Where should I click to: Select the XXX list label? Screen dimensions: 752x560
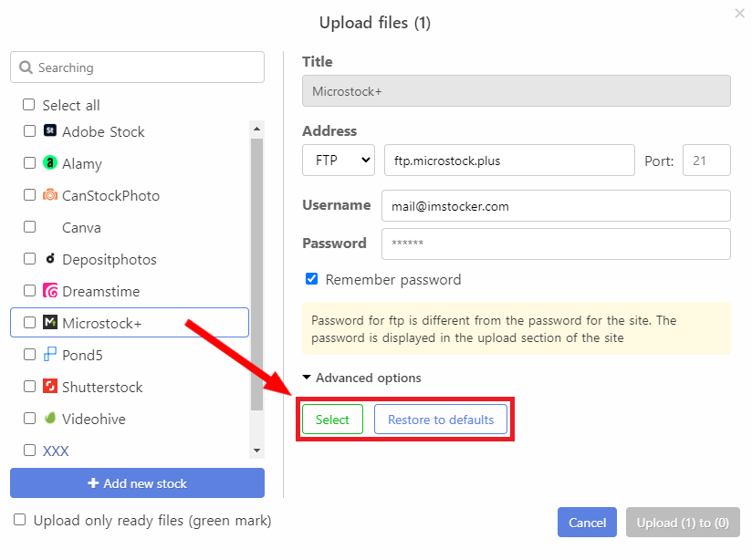click(56, 451)
